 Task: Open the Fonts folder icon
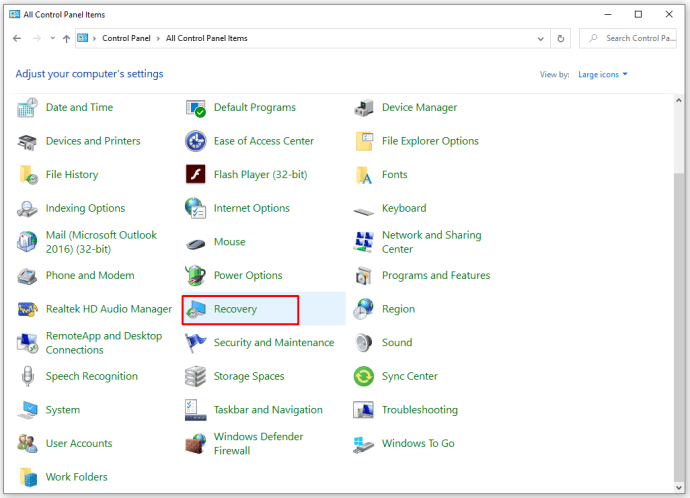[x=363, y=175]
